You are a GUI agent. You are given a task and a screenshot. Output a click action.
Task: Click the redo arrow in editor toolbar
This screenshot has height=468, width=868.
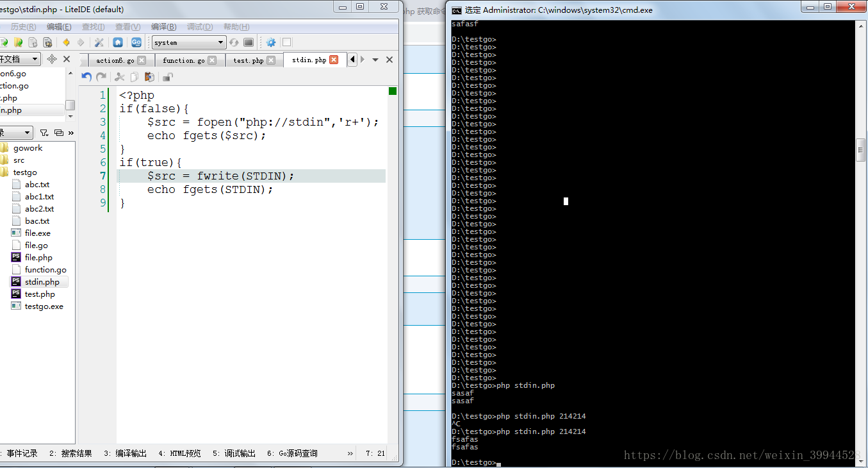tap(101, 77)
